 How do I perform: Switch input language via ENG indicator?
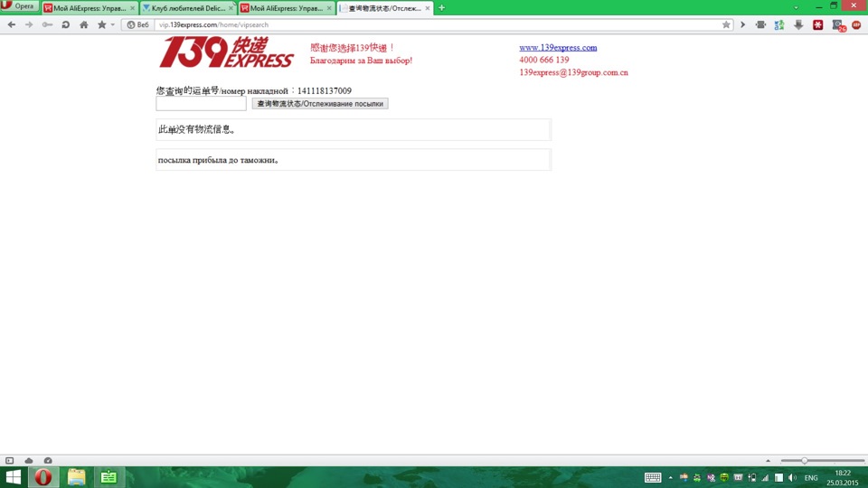pyautogui.click(x=811, y=477)
